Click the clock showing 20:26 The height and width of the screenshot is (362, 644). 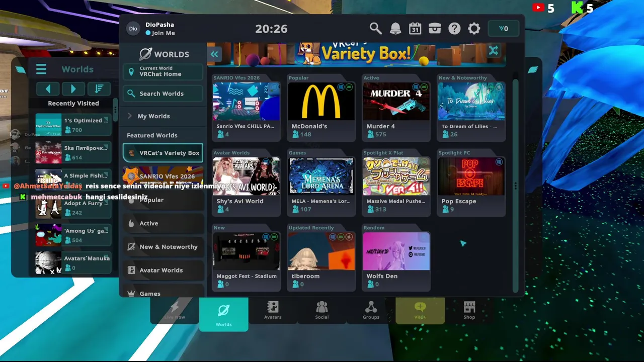click(271, 29)
